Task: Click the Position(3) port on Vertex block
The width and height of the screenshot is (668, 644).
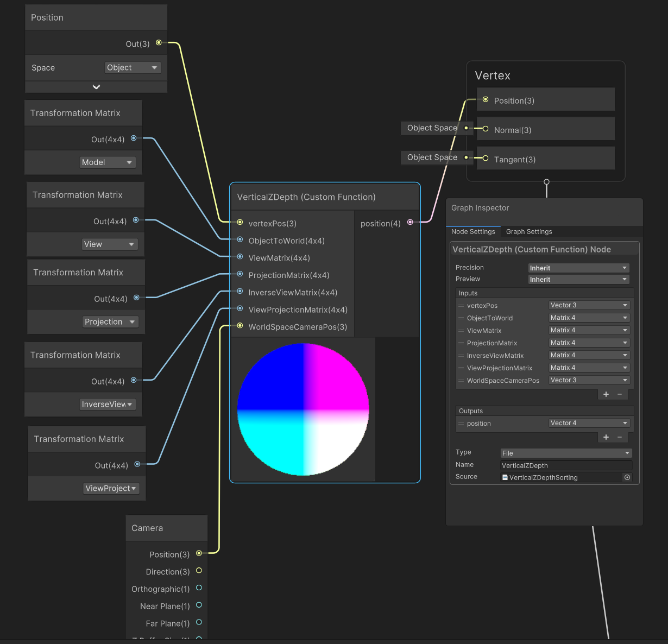Action: [485, 99]
